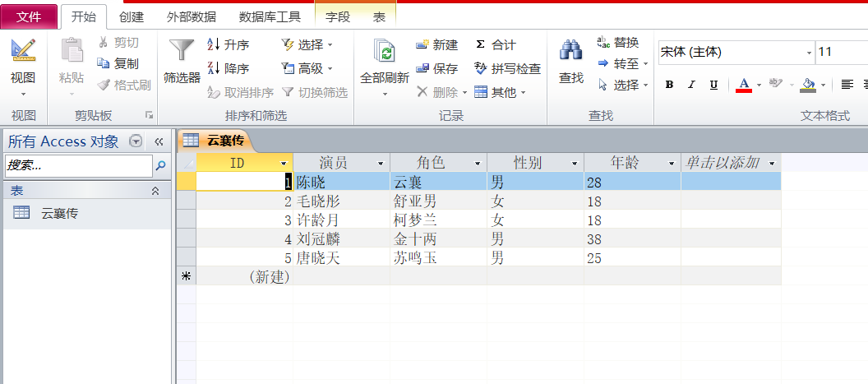Click the navigation search magnifier icon
Screen dimensions: 868x384
click(160, 165)
